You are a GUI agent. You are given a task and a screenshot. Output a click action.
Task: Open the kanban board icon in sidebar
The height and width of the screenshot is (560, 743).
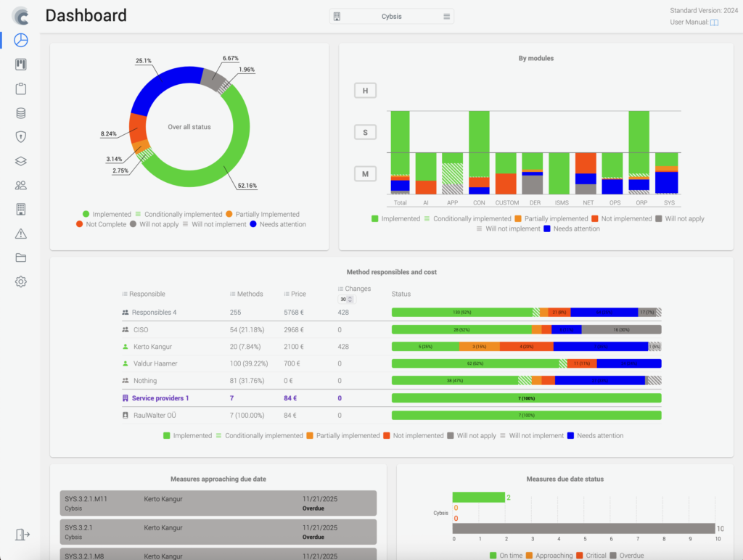click(21, 65)
